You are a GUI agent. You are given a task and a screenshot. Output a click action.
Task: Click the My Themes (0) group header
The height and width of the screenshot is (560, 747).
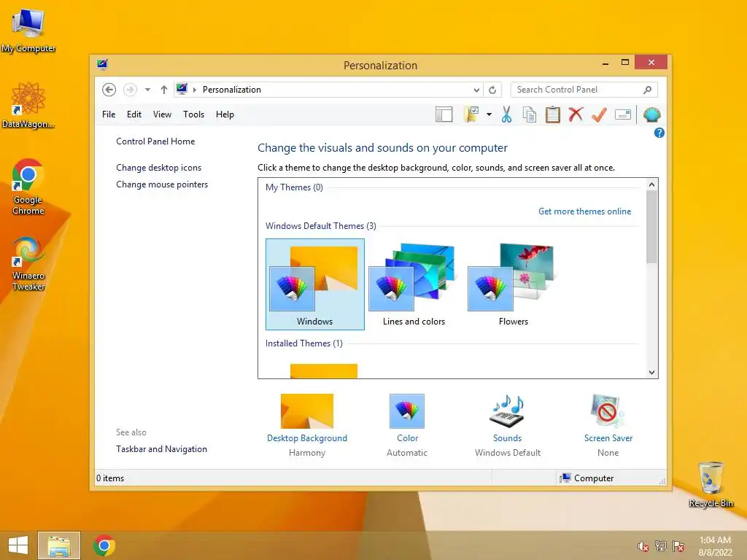pos(294,187)
